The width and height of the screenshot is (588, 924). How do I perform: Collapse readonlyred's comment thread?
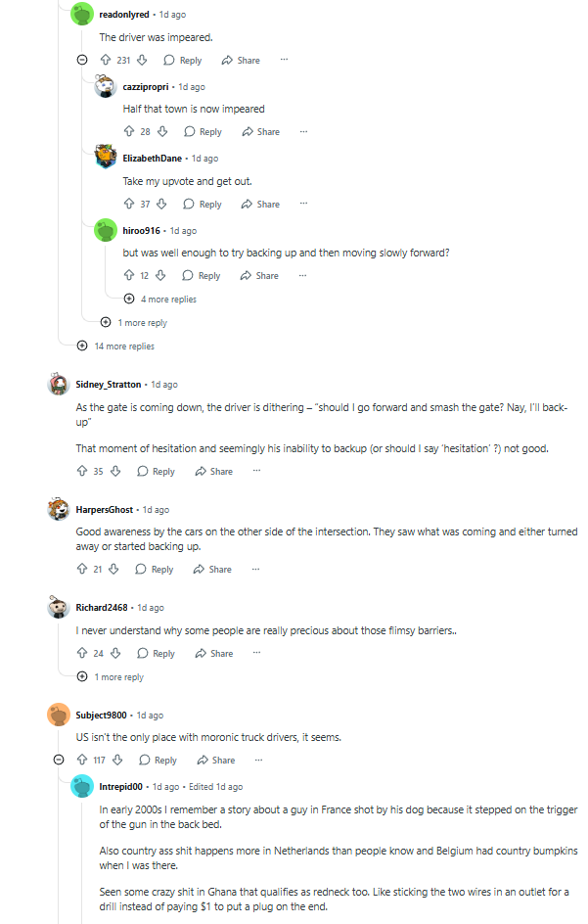[x=82, y=60]
